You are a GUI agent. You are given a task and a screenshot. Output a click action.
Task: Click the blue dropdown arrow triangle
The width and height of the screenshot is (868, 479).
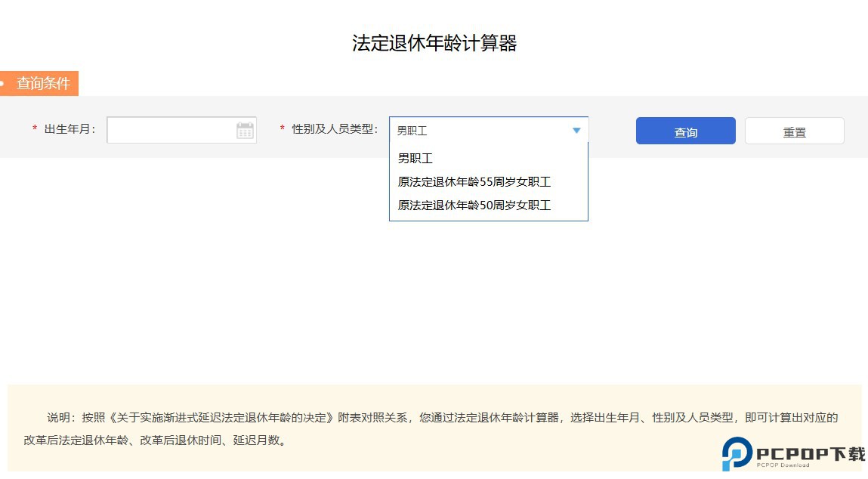(x=576, y=130)
